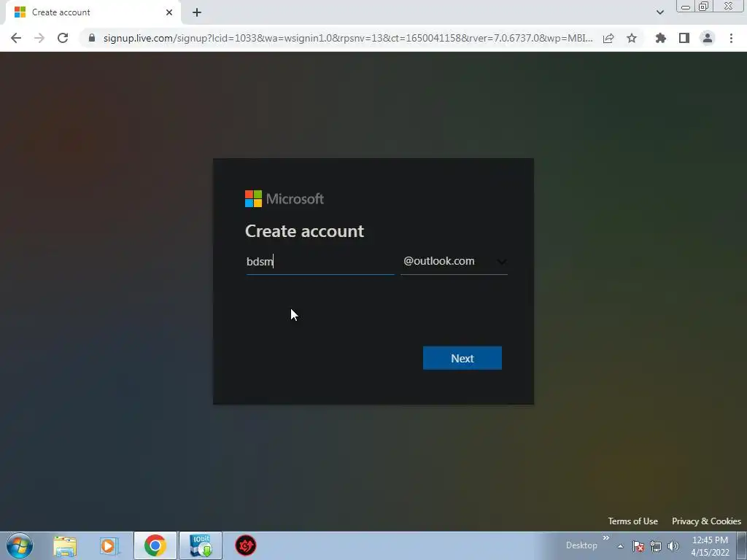This screenshot has height=560, width=747.
Task: Toggle the Chrome side panel icon
Action: [684, 38]
